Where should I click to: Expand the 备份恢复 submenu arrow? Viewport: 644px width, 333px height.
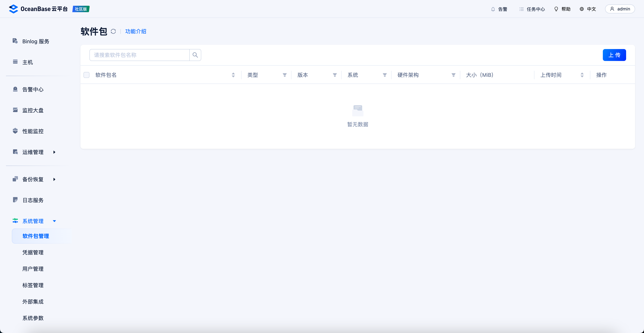click(x=54, y=179)
